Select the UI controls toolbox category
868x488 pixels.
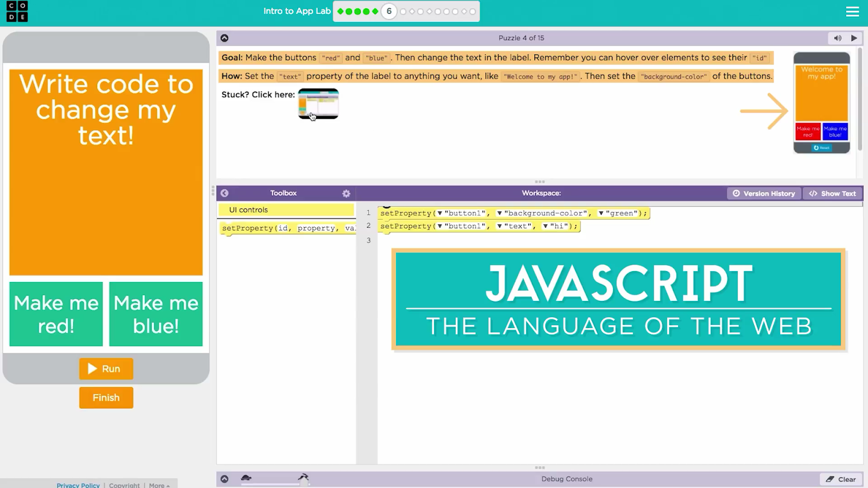pos(286,210)
